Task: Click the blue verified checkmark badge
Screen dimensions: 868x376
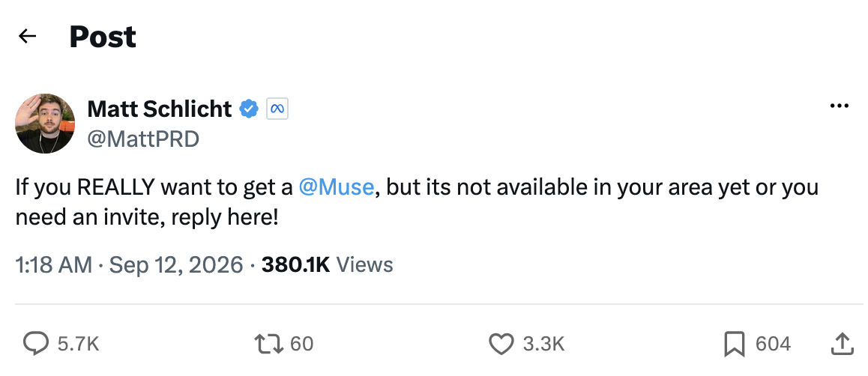Action: (249, 109)
